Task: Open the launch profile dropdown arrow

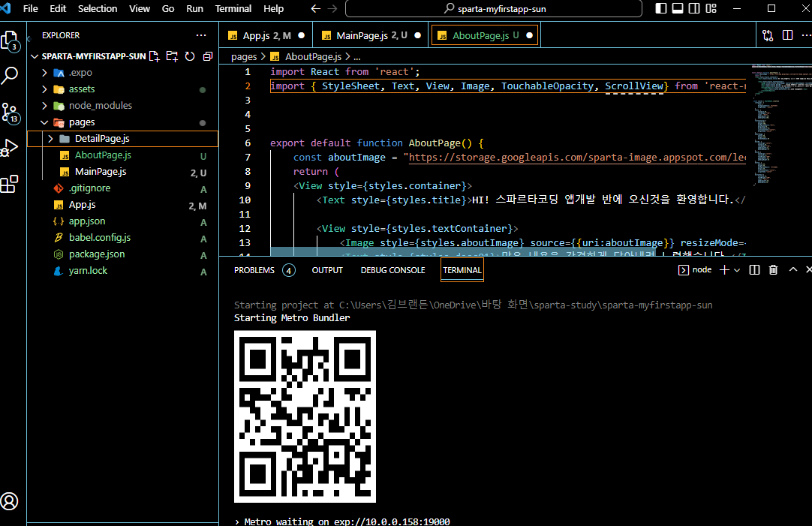Action: click(x=737, y=270)
